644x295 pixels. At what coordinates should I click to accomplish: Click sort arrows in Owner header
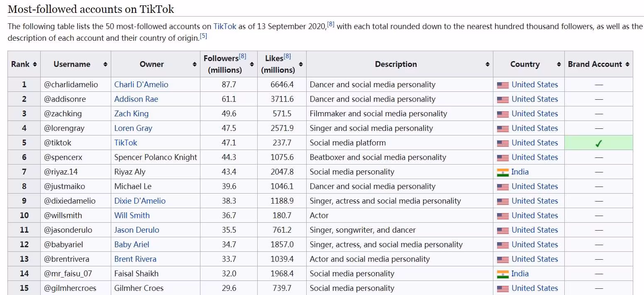(x=195, y=64)
